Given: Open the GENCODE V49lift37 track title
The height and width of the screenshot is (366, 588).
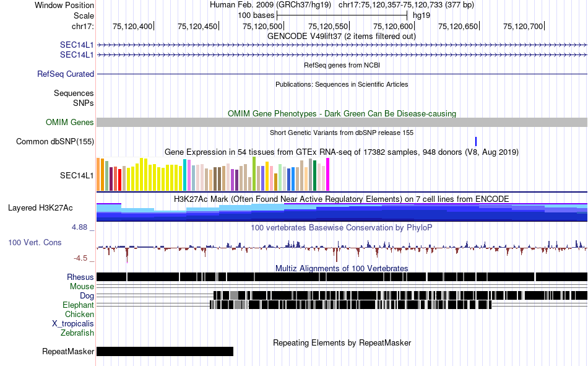Looking at the screenshot, I should tap(342, 37).
